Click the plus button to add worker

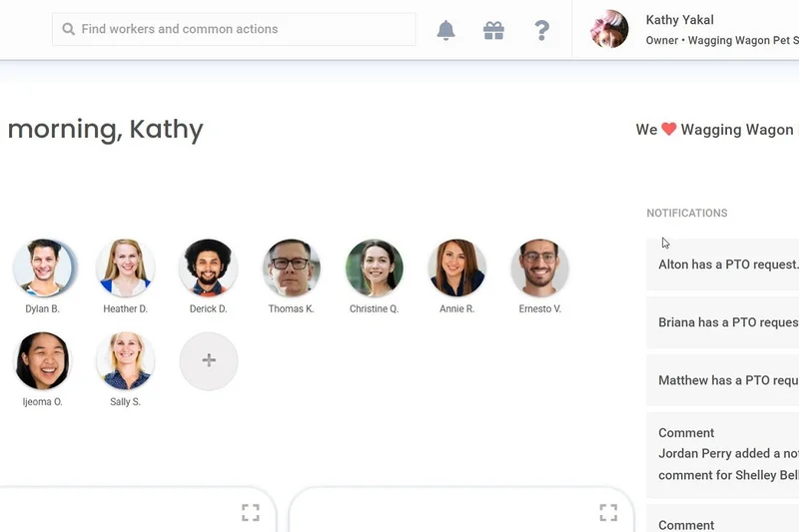click(x=209, y=360)
